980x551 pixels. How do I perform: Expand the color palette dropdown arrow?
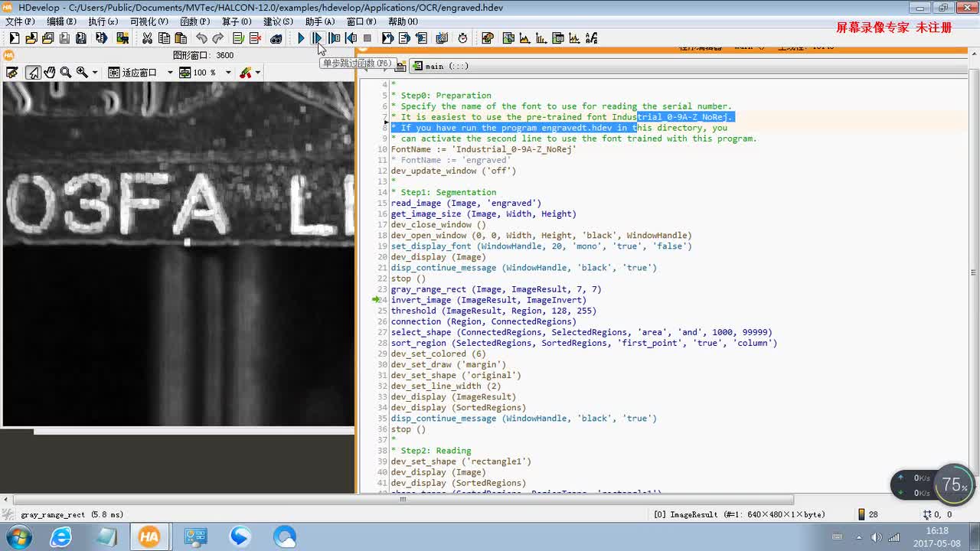click(258, 73)
